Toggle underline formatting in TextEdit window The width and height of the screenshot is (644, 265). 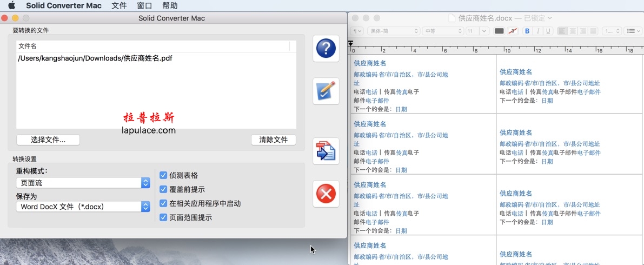tap(548, 31)
